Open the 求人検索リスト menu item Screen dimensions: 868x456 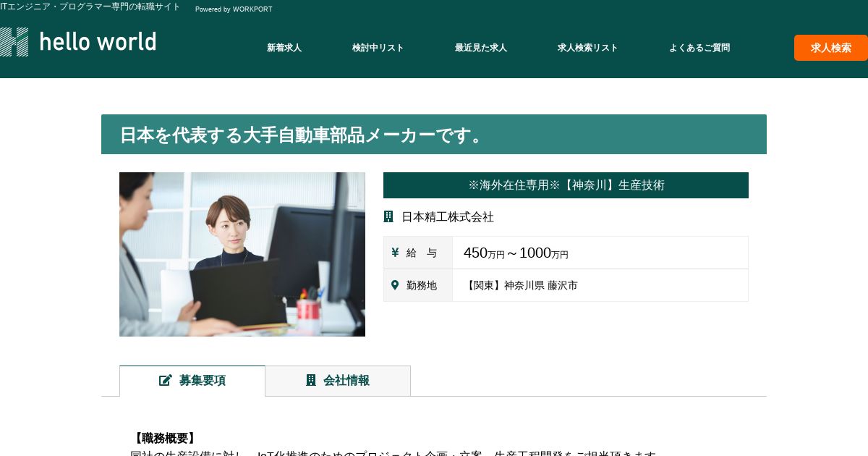click(588, 48)
